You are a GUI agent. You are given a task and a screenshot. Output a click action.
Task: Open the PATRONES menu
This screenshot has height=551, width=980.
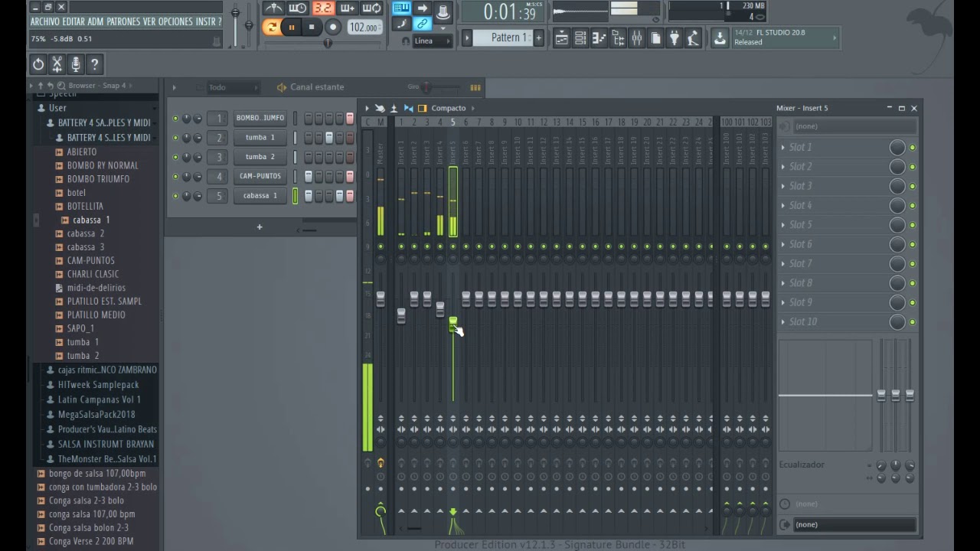[122, 21]
